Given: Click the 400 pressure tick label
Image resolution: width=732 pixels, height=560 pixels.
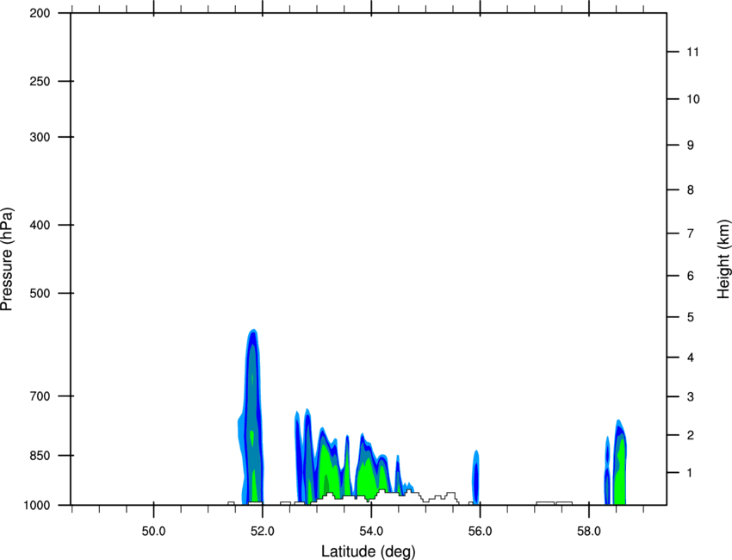Looking at the screenshot, I should point(40,225).
